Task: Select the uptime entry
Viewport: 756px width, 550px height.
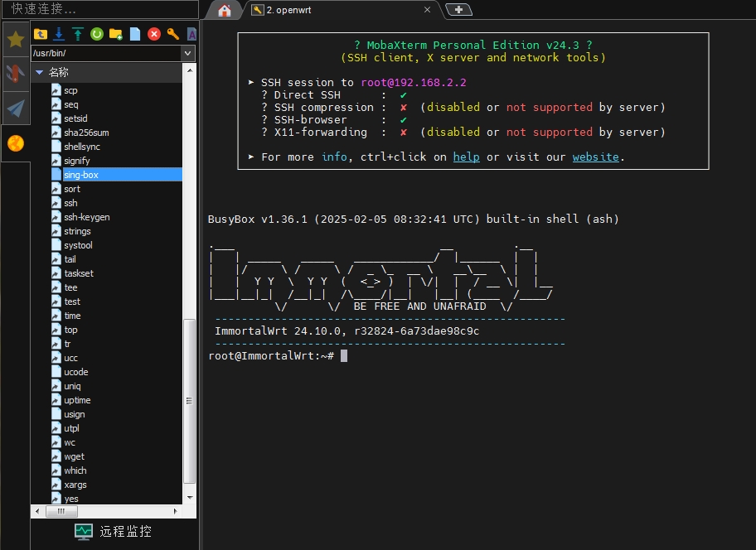Action: coord(77,400)
